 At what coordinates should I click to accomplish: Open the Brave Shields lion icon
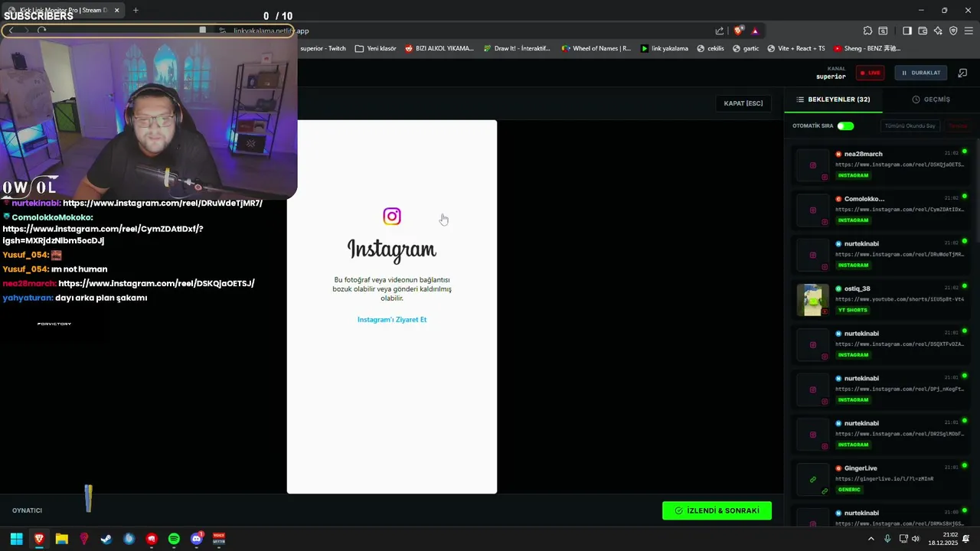click(x=738, y=31)
